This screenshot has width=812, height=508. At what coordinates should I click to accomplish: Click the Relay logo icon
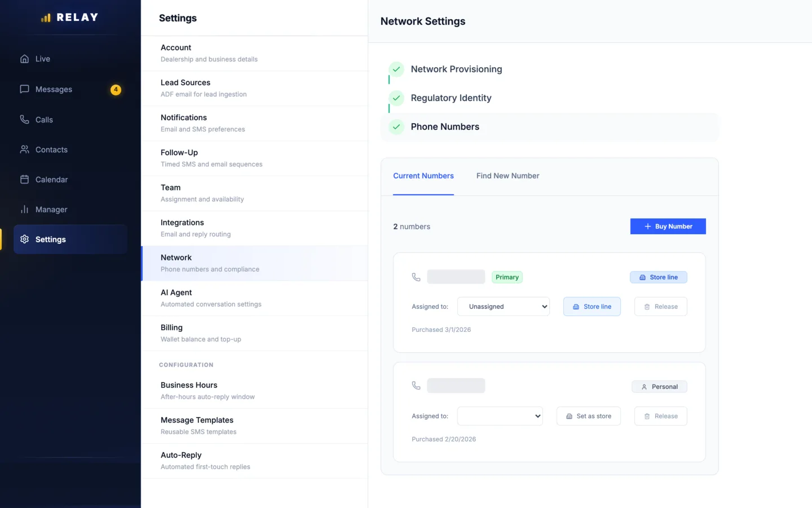[46, 18]
